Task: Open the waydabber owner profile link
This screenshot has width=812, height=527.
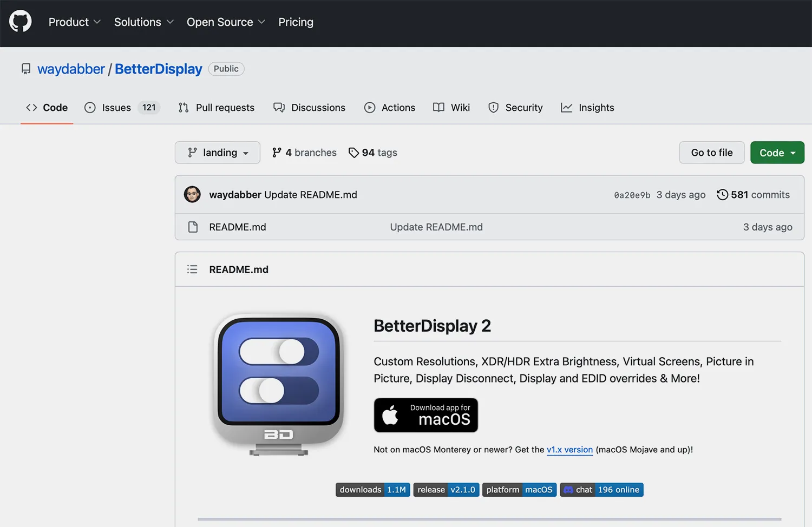Action: point(71,69)
